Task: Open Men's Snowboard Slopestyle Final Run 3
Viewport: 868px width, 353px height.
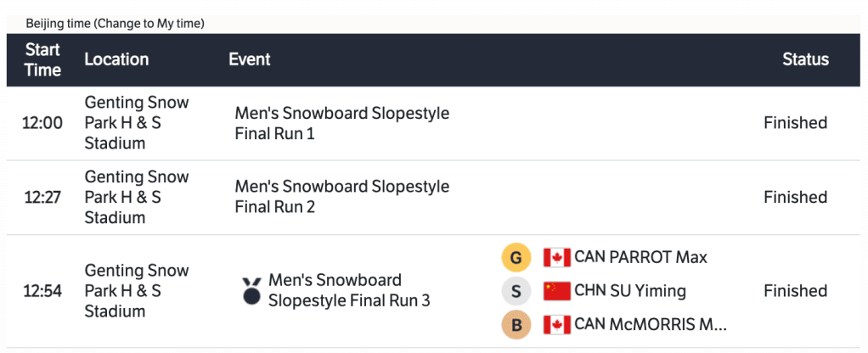Action: 349,290
